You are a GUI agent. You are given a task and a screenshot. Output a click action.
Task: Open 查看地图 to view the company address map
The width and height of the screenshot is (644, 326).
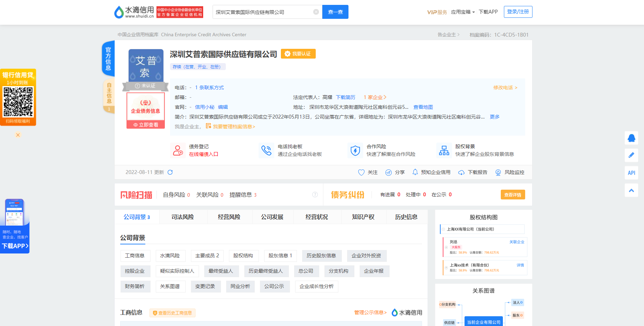tap(423, 107)
